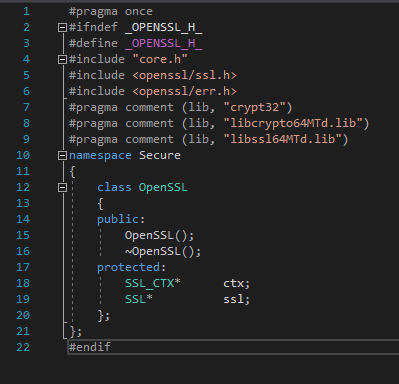Click the "crypt32" library string

(254, 107)
